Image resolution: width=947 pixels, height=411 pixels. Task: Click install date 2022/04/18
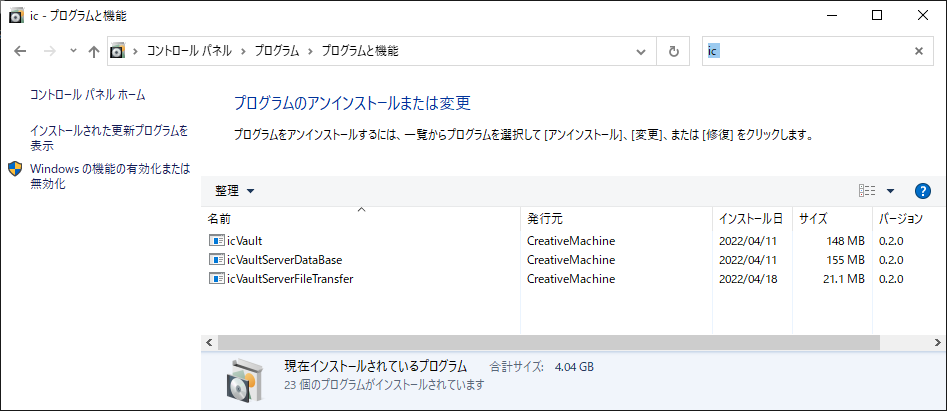[x=747, y=279]
